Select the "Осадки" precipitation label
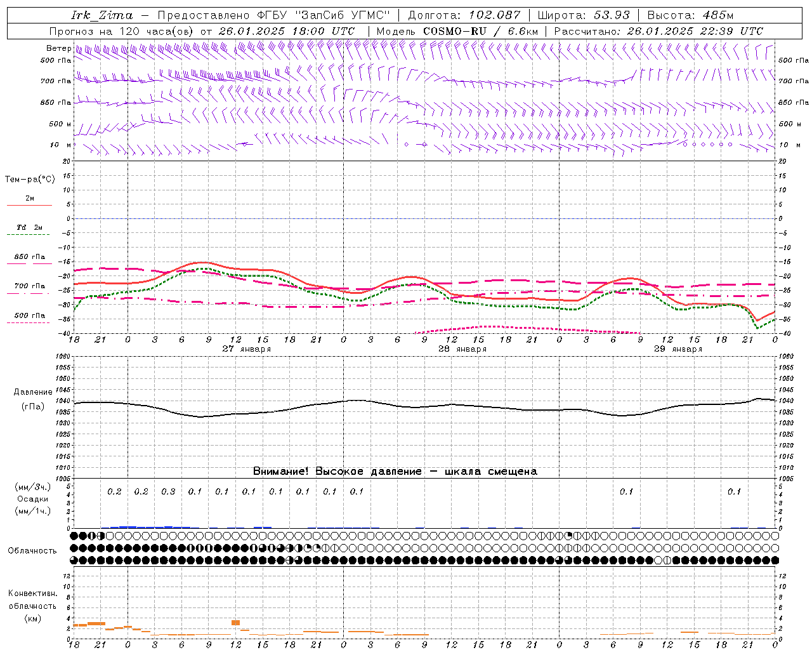This screenshot has height=650, width=812. coord(33,499)
